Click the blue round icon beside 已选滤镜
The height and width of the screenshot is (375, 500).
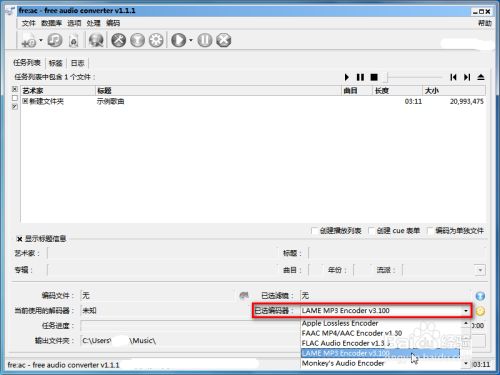click(480, 296)
